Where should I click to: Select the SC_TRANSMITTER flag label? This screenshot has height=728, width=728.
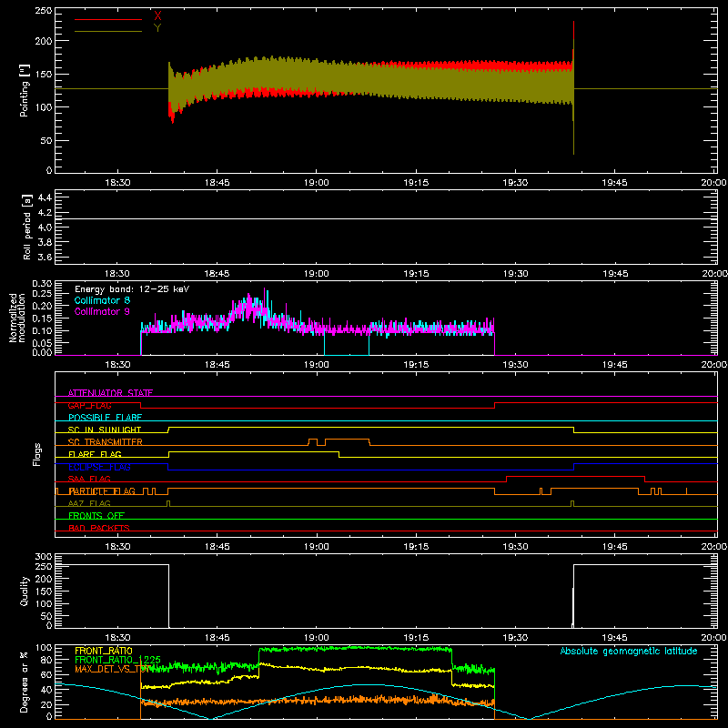[106, 442]
